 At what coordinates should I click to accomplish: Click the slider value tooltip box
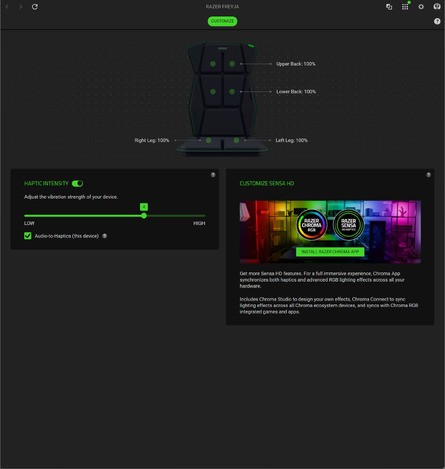pos(144,207)
